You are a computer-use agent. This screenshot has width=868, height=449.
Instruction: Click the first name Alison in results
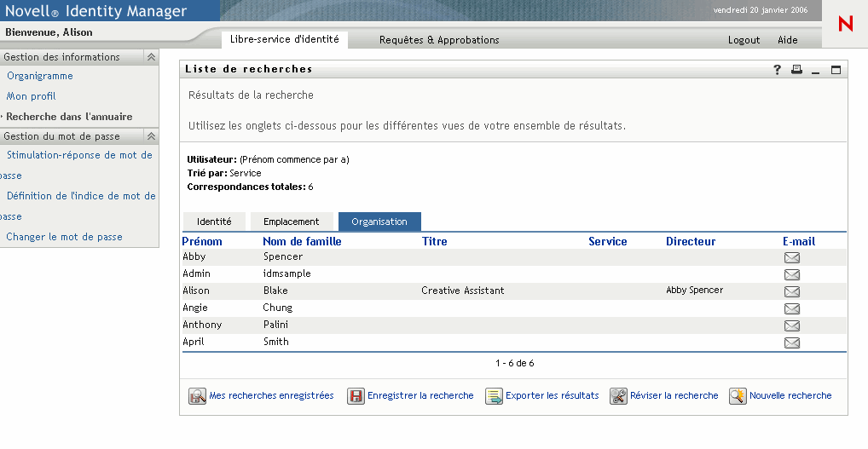pos(196,291)
